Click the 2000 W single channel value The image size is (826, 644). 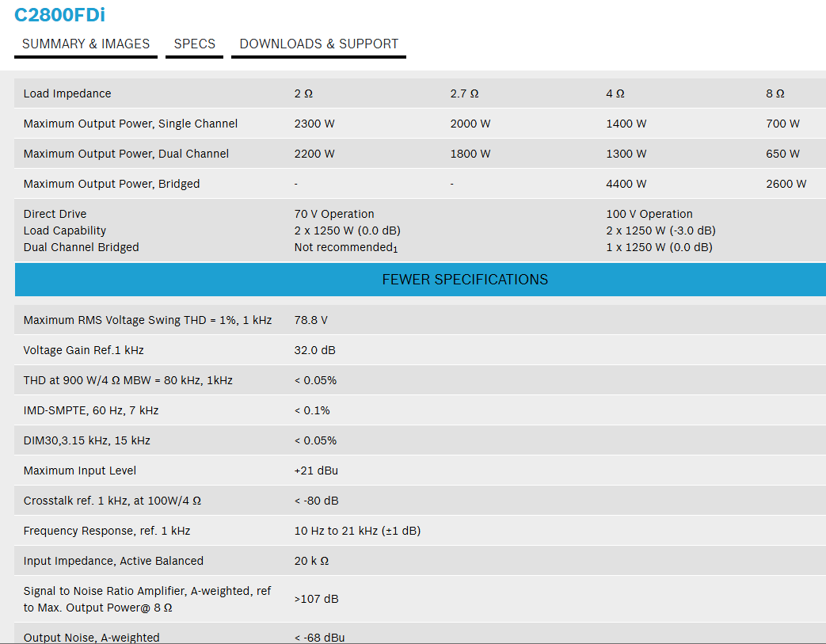[x=470, y=124]
